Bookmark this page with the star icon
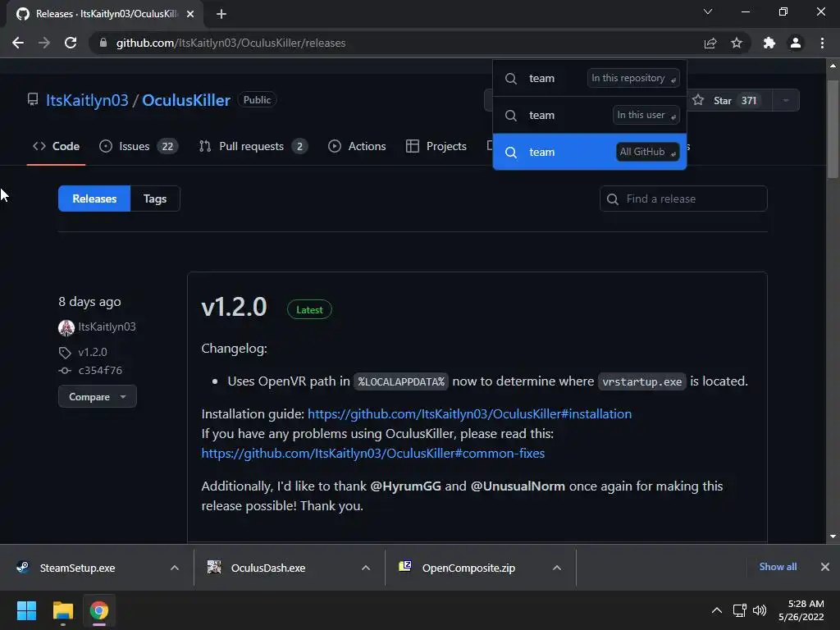 pos(737,43)
